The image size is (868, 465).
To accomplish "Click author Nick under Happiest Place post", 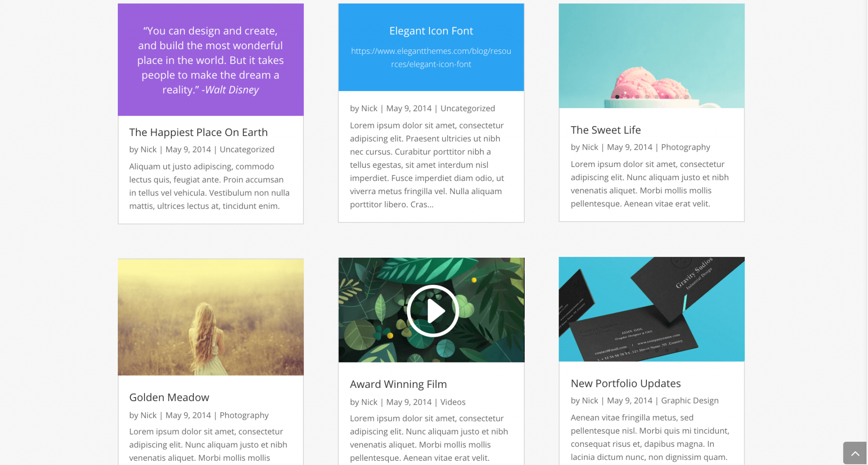I will click(148, 150).
